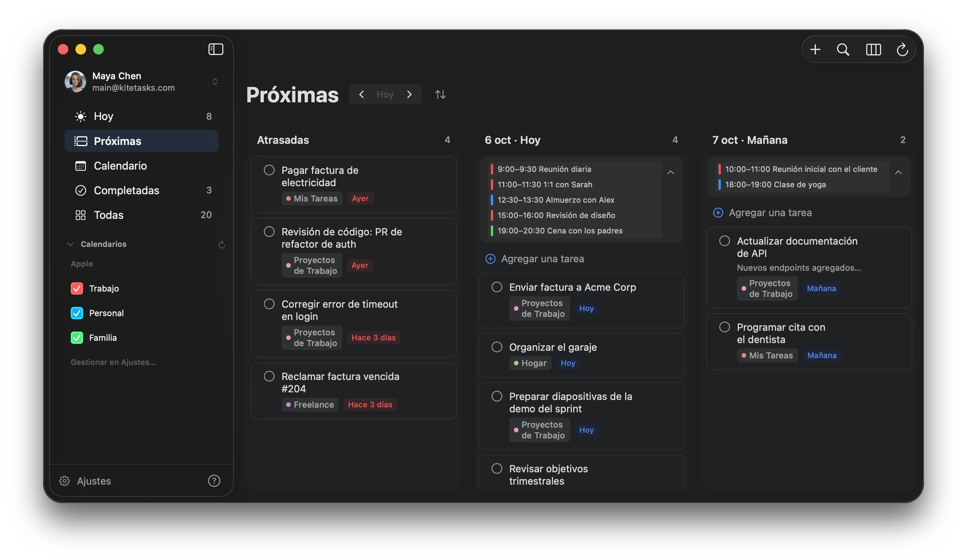Toggle the Trabajo calendar checkbox
Screen dimensions: 967x560
click(77, 288)
